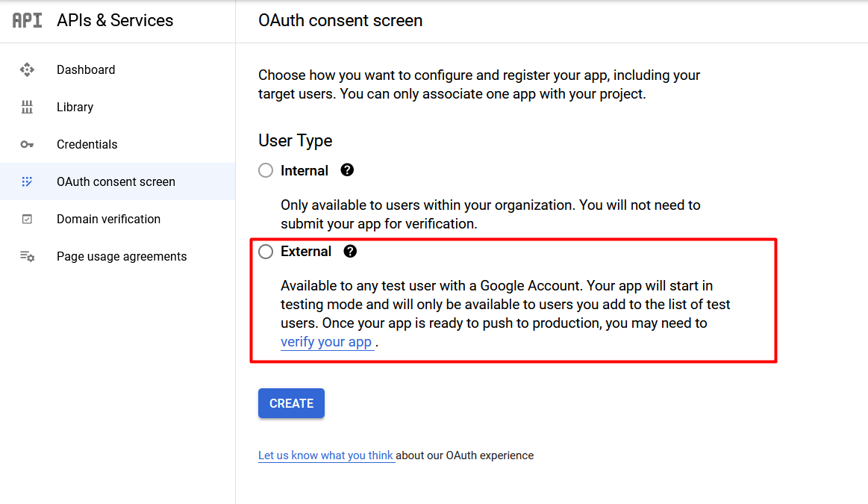Open the Dashboard menu item
The image size is (868, 504).
[117, 69]
